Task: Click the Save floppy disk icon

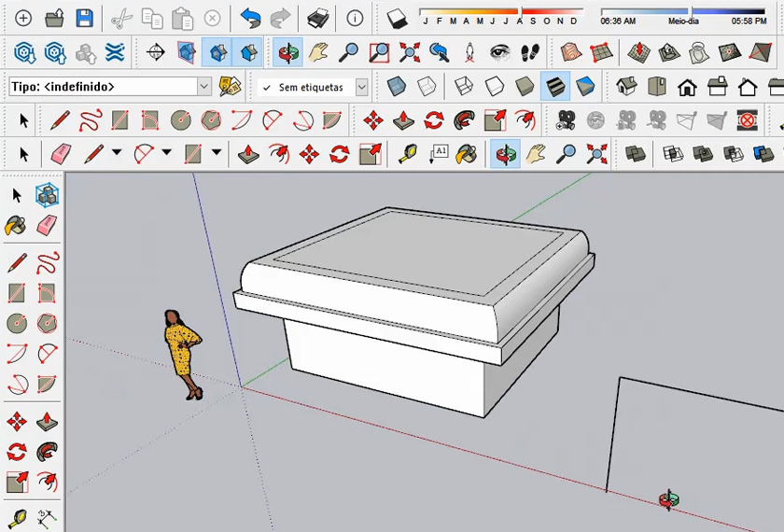Action: click(84, 18)
